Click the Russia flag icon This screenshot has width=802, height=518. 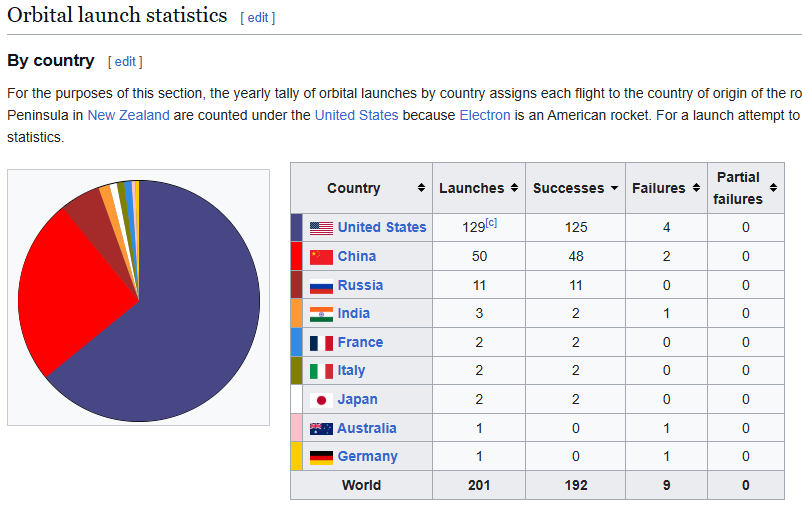(321, 286)
